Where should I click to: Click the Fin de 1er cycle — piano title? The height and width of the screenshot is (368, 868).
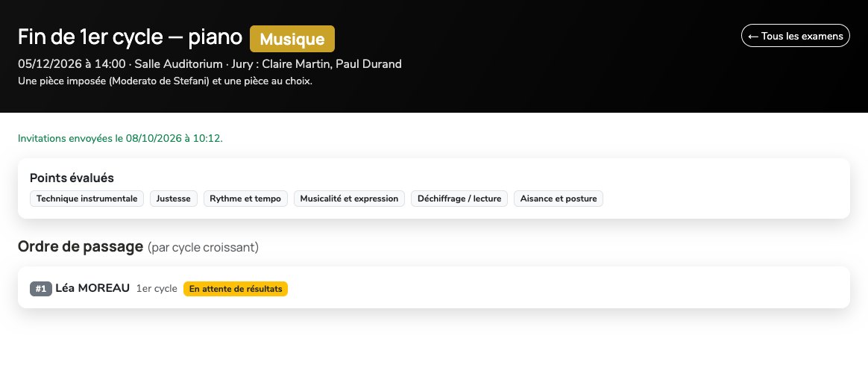(130, 37)
